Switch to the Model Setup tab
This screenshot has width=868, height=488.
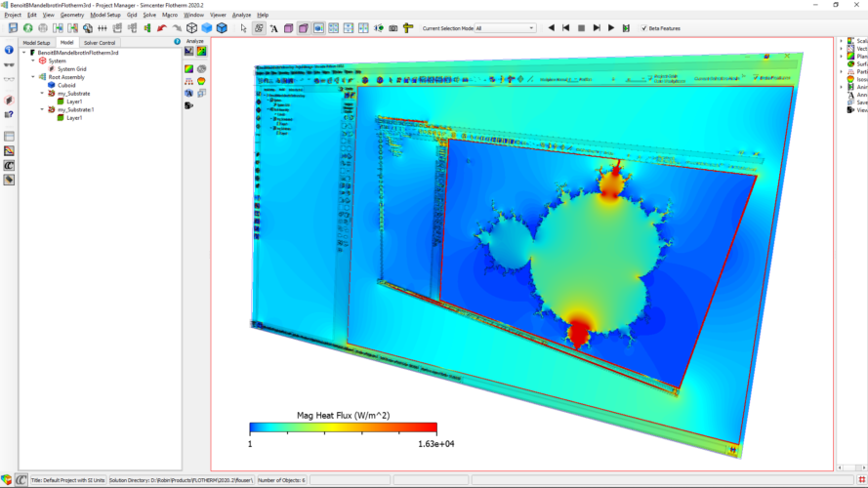tap(36, 43)
